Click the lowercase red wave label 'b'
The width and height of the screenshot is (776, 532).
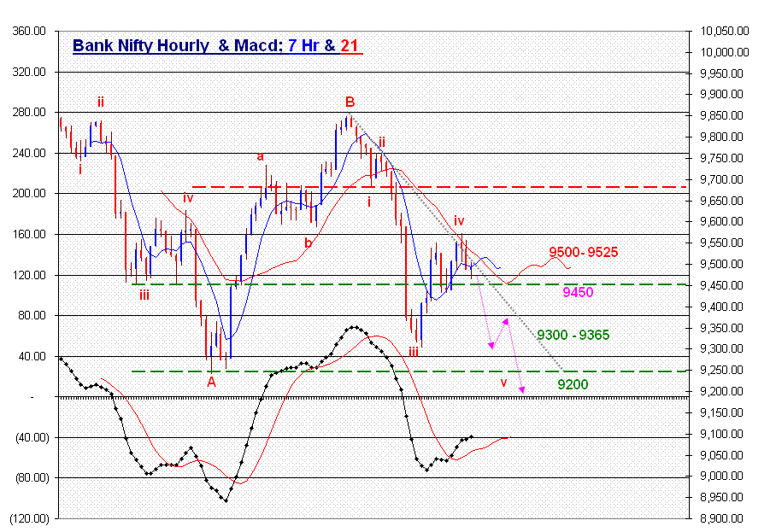(x=309, y=243)
